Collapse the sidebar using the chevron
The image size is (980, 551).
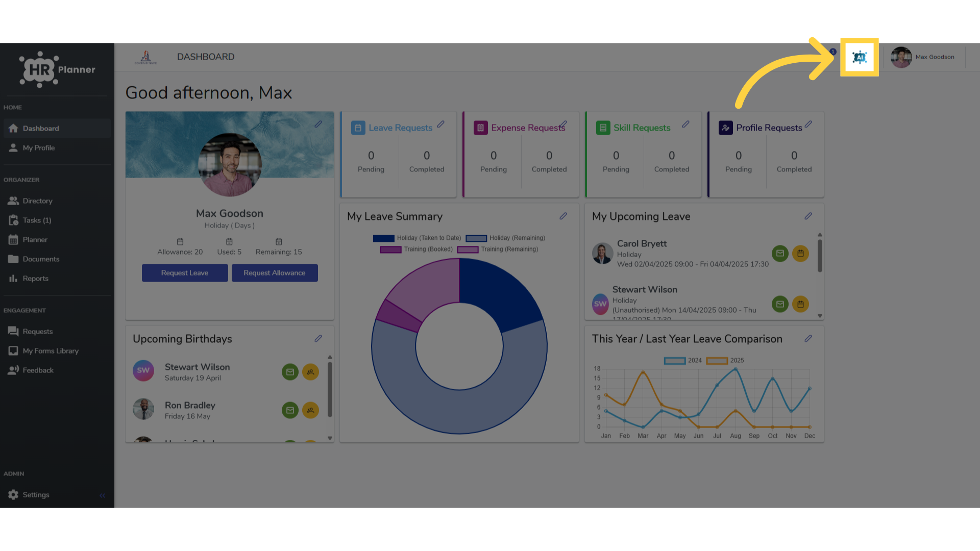tap(102, 495)
